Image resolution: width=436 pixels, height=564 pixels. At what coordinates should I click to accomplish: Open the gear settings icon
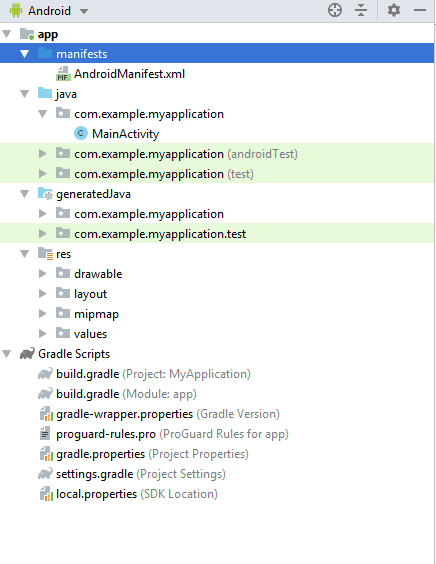tap(394, 10)
